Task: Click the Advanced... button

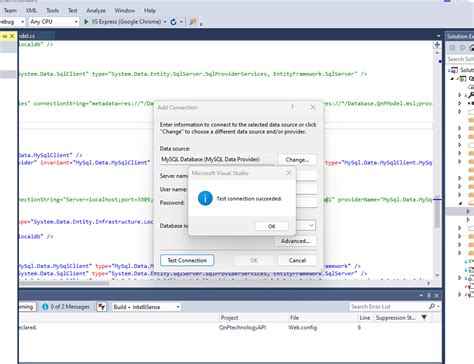Action: click(x=295, y=241)
